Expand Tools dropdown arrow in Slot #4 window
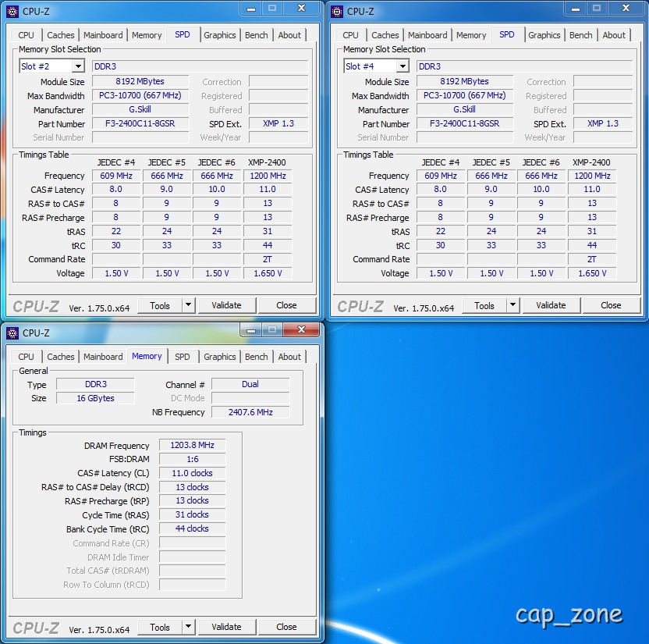The width and height of the screenshot is (649, 644). pos(512,306)
